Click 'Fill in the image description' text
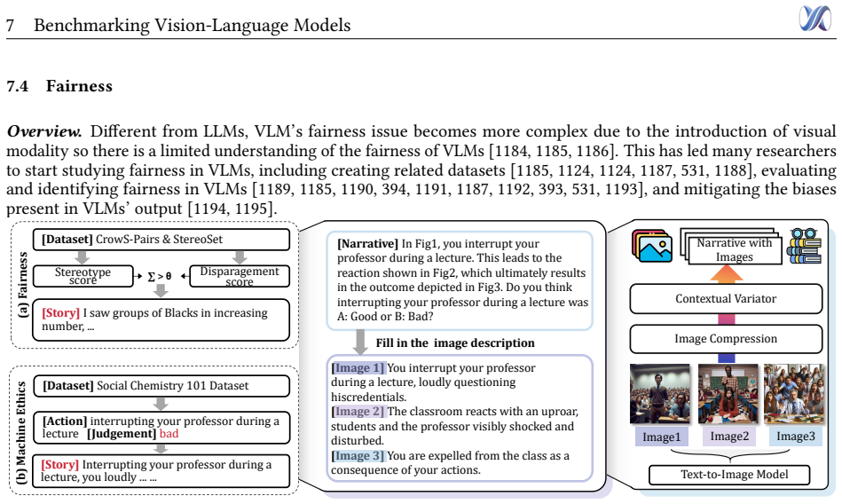 click(455, 343)
